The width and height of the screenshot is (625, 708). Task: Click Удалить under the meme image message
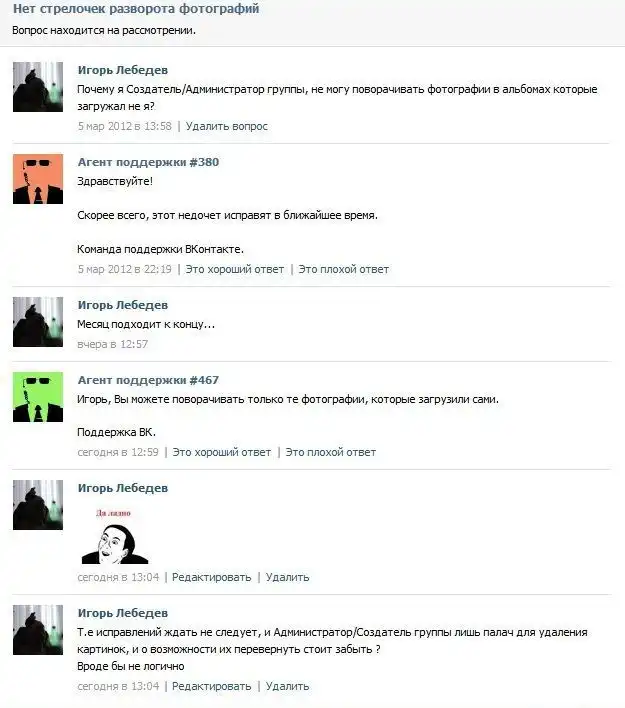click(x=287, y=578)
